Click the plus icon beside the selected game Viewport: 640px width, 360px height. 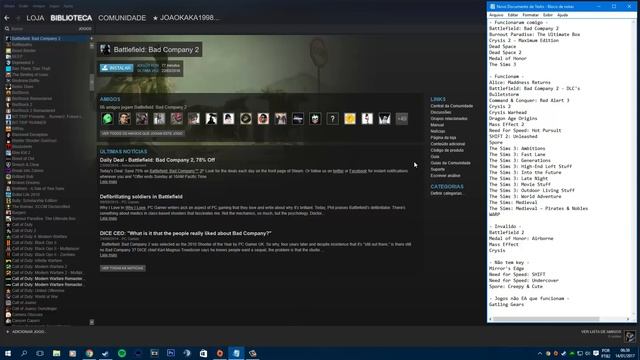point(91,38)
